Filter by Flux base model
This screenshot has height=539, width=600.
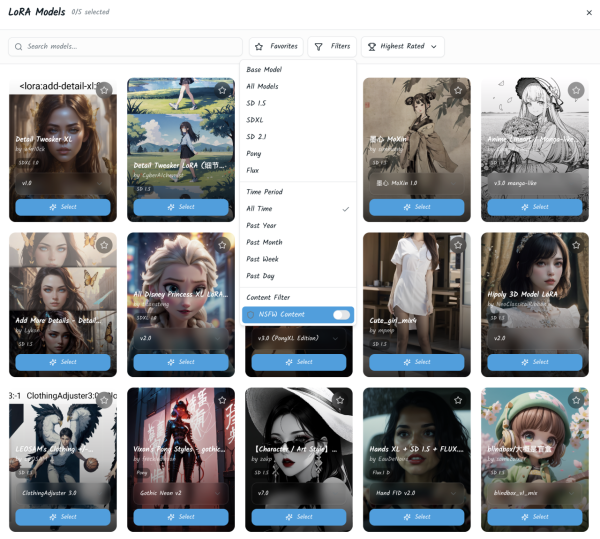tap(298, 171)
